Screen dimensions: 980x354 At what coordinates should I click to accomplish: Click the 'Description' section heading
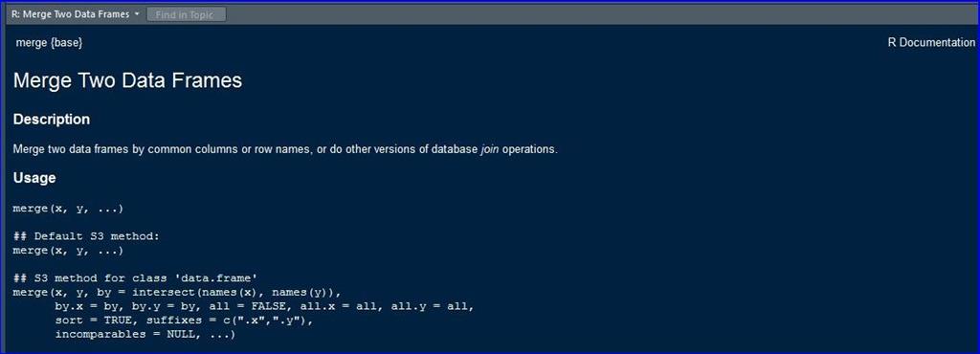coord(52,120)
